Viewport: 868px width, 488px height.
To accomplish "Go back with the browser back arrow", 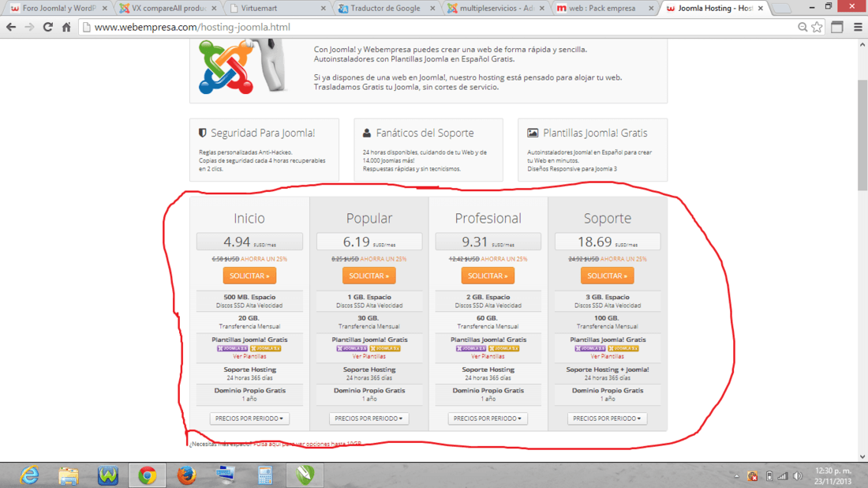I will click(x=11, y=27).
